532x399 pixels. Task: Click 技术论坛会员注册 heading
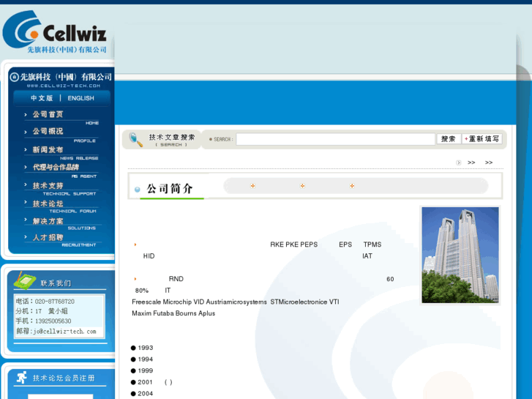point(64,379)
